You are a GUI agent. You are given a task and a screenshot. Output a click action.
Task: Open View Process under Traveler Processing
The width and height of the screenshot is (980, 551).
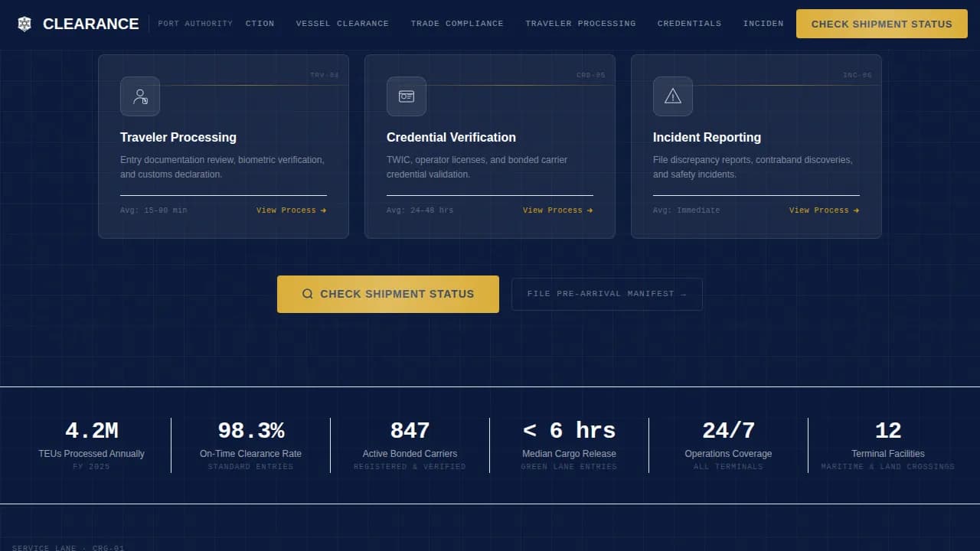coord(286,210)
